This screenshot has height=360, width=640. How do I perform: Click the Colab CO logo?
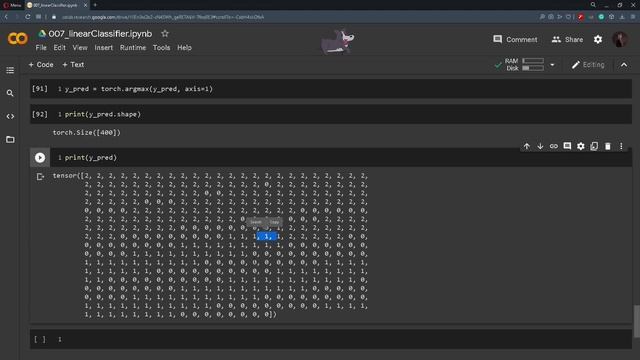(x=18, y=39)
